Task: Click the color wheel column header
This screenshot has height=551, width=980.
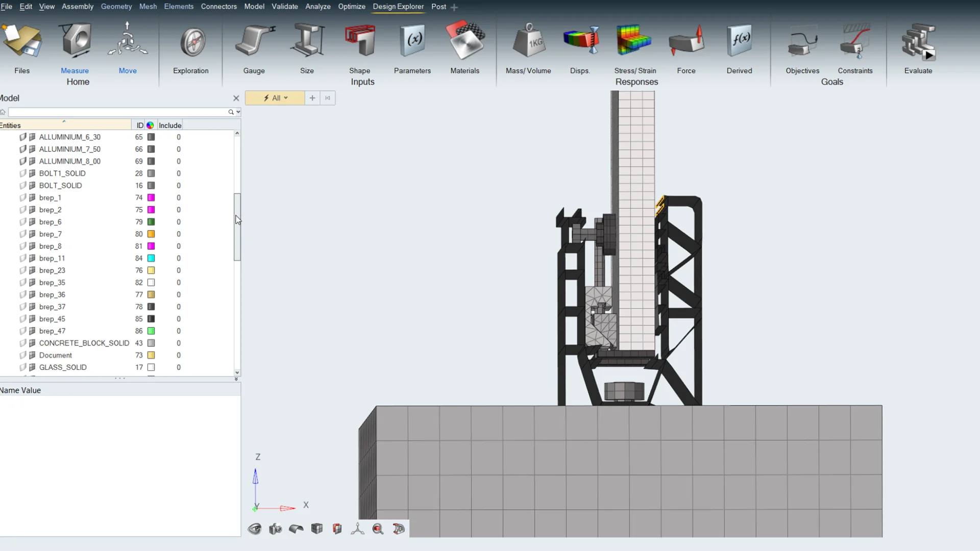Action: 151,126
